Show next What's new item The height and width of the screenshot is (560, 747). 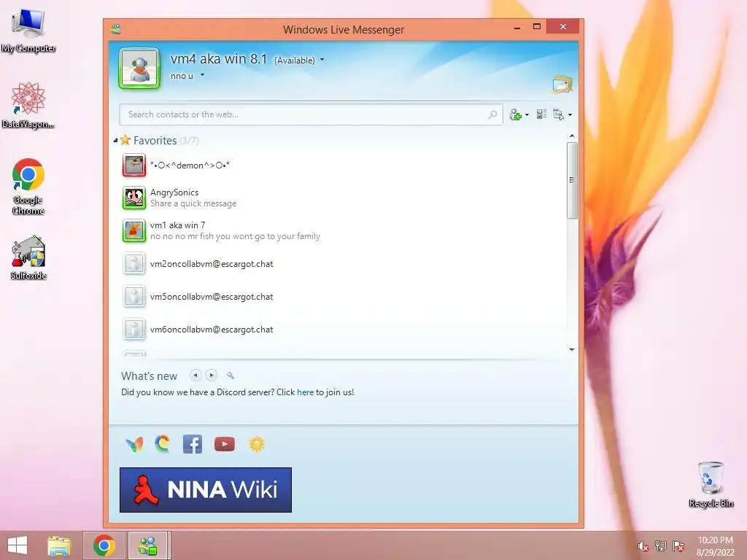point(211,376)
